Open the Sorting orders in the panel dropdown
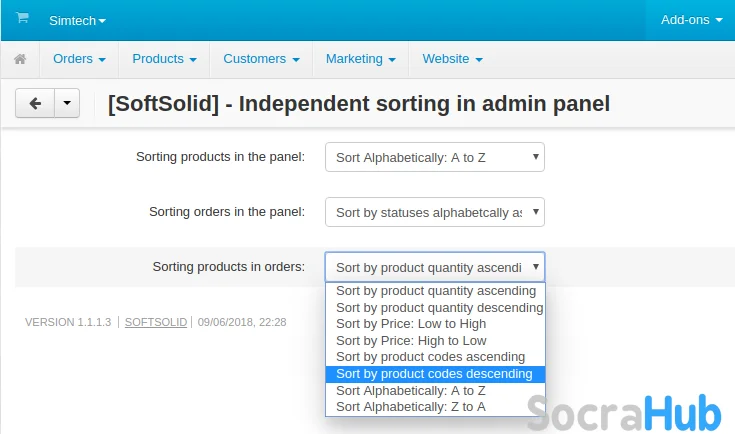 pyautogui.click(x=434, y=212)
